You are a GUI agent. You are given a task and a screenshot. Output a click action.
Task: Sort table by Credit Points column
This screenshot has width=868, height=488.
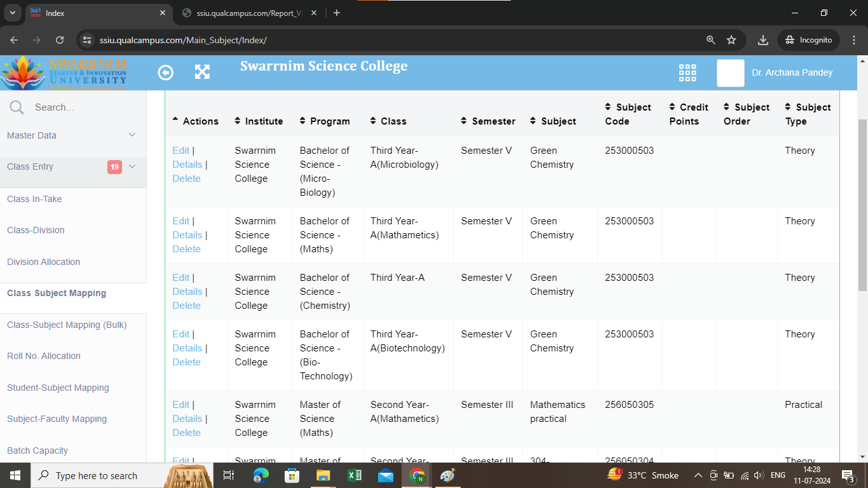tap(672, 107)
